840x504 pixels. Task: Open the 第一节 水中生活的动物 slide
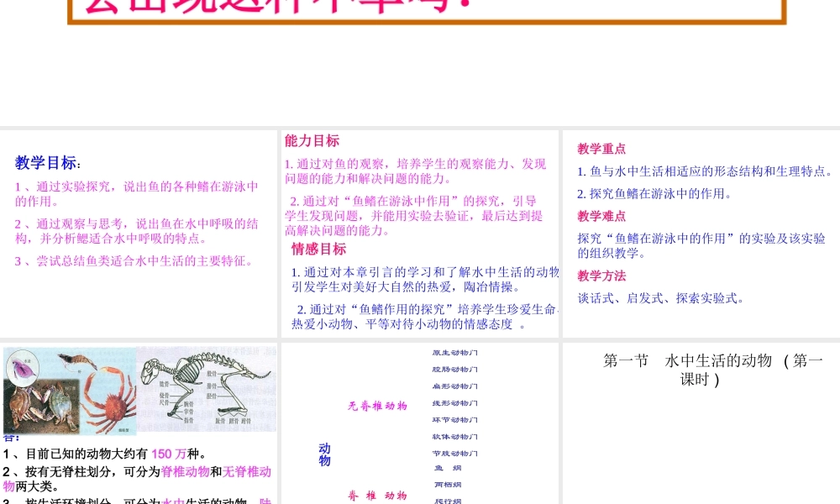tap(701, 423)
